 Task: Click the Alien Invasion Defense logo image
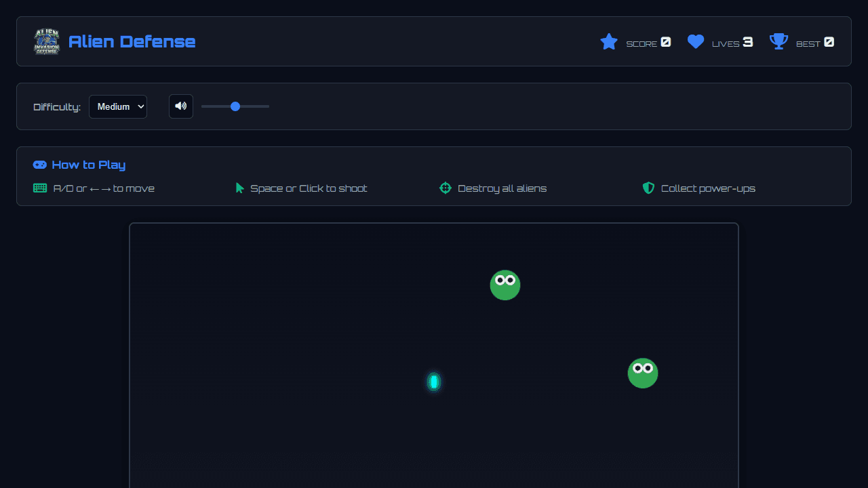(47, 41)
